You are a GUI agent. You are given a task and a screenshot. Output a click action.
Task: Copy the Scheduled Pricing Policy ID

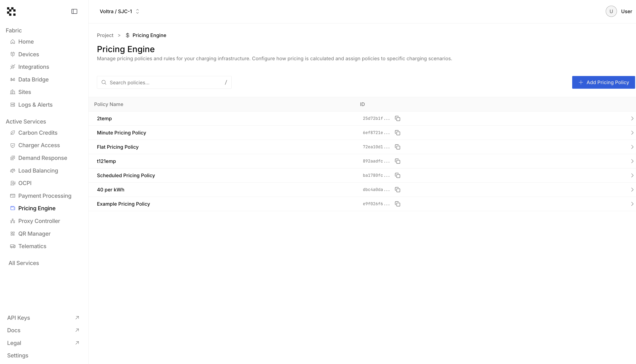(x=397, y=175)
